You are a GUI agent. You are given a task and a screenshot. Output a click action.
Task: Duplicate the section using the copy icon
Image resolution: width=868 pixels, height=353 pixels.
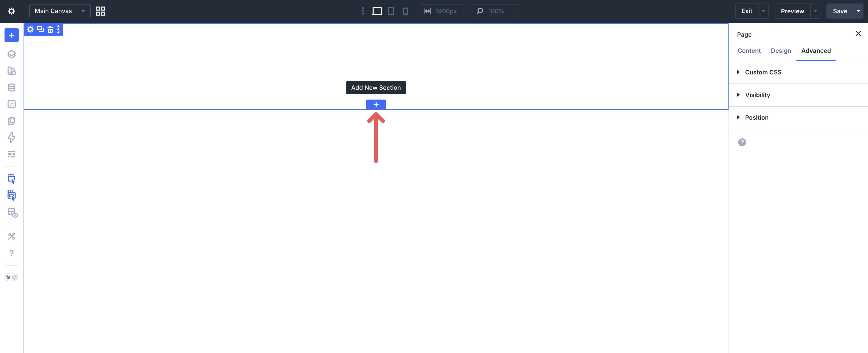[40, 30]
